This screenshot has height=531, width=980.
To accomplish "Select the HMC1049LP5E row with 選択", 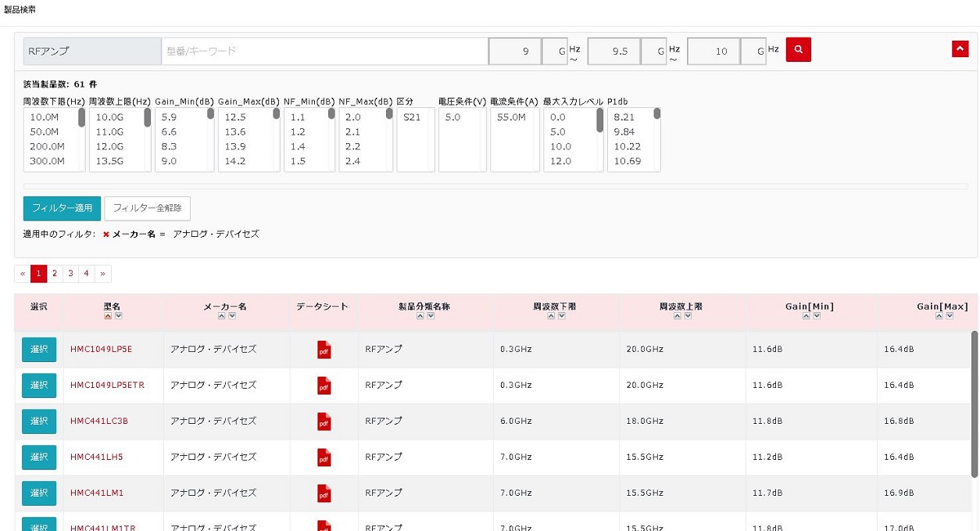I will coord(39,350).
